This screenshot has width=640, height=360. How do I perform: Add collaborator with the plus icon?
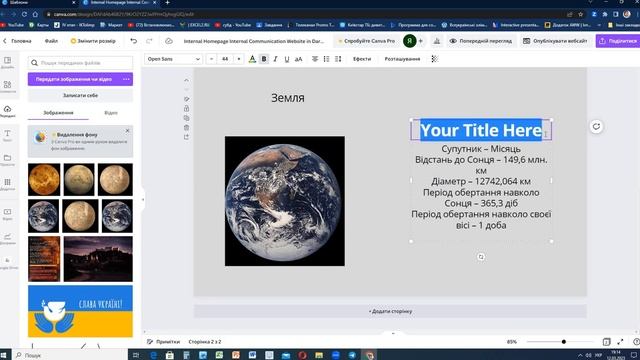click(420, 41)
